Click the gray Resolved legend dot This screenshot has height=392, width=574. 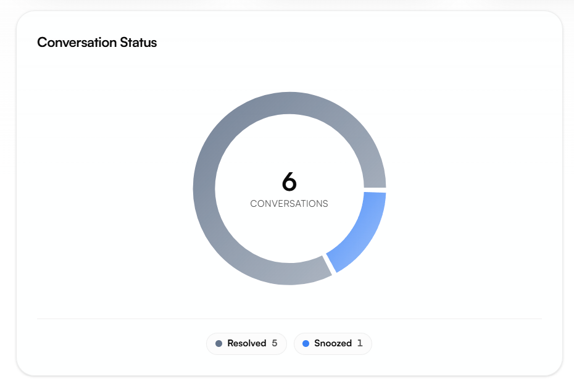[218, 343]
